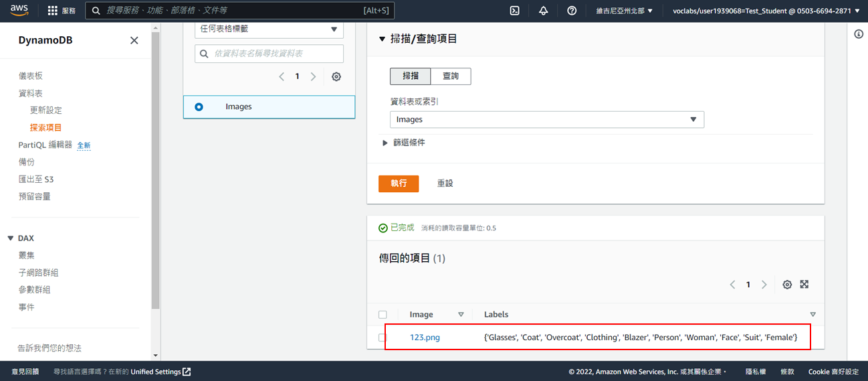Open 備份 in the sidebar
This screenshot has width=868, height=381.
[x=27, y=162]
